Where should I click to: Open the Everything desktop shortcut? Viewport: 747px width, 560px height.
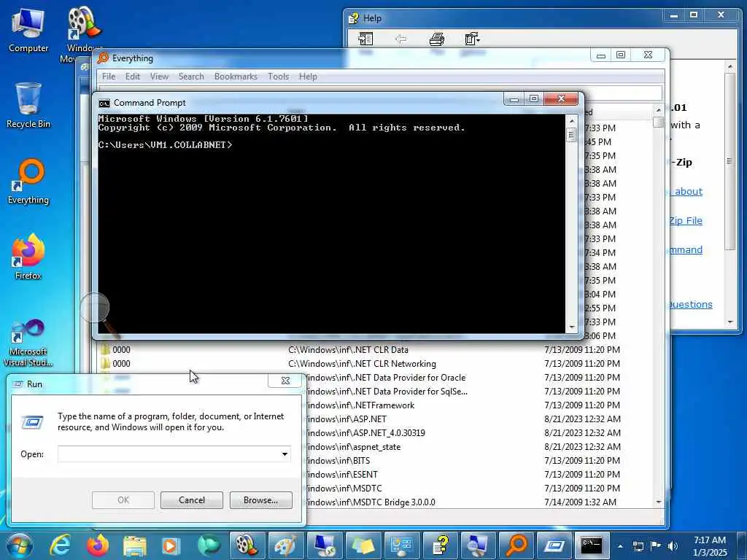[28, 182]
